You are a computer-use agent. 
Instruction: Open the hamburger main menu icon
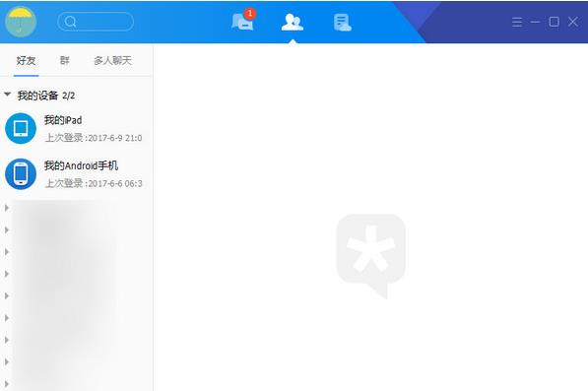[x=517, y=22]
